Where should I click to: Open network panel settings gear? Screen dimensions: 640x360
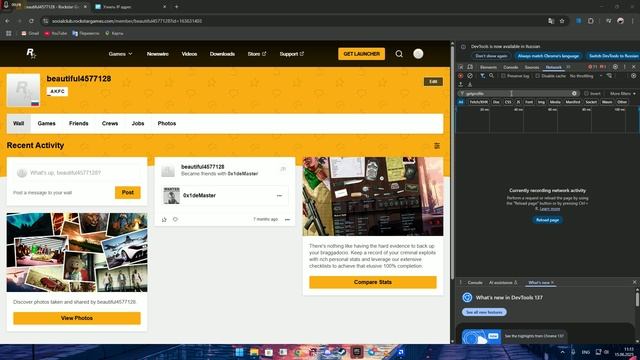(633, 76)
